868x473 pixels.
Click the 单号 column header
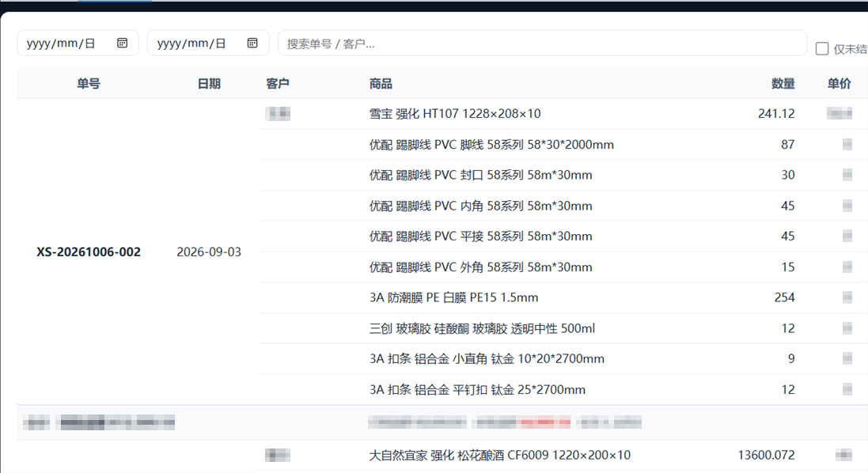click(89, 84)
